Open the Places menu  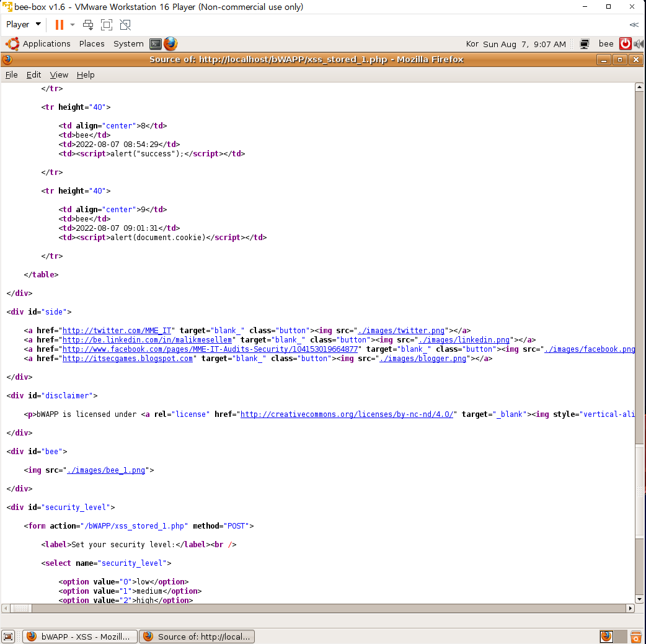tap(92, 43)
